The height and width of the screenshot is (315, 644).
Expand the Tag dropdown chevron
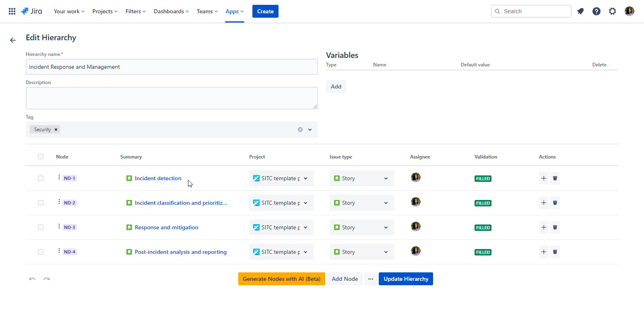tap(310, 130)
